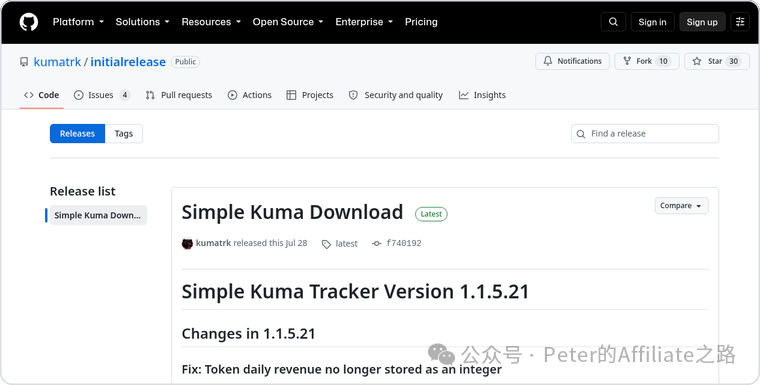The width and height of the screenshot is (760, 385).
Task: Click the Public visibility label
Action: [185, 62]
